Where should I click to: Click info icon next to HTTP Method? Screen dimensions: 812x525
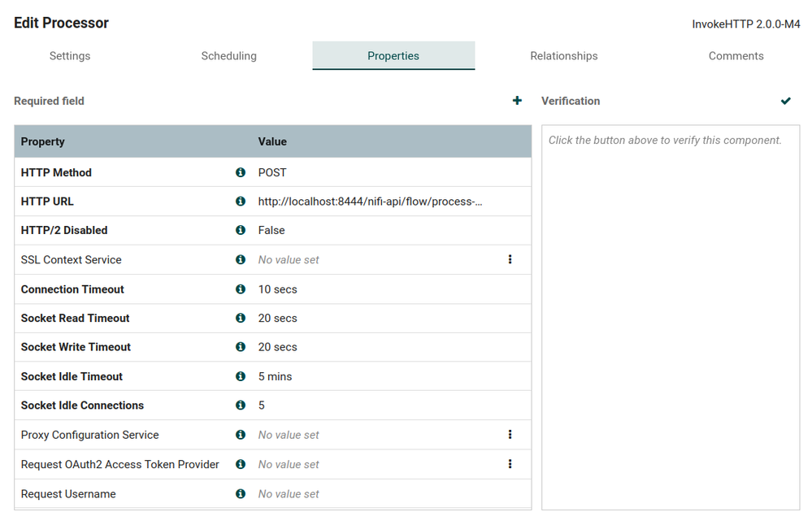point(241,172)
